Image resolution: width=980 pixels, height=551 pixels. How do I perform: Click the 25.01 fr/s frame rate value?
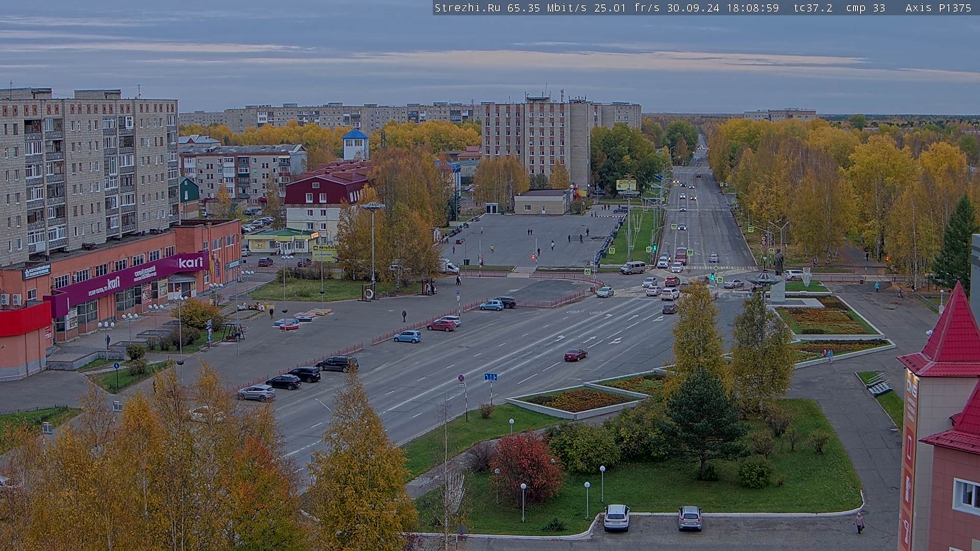627,8
